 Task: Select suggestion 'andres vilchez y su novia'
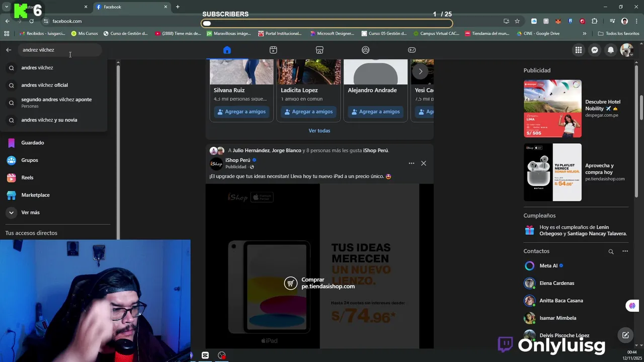coord(54,120)
